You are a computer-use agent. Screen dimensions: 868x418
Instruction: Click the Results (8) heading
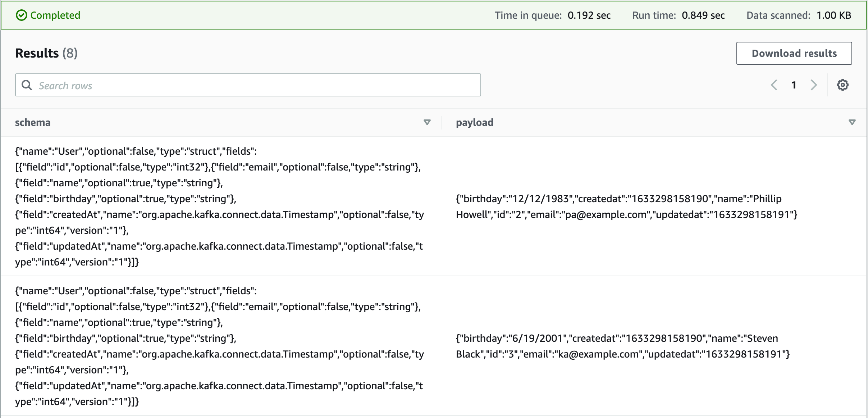coord(46,53)
